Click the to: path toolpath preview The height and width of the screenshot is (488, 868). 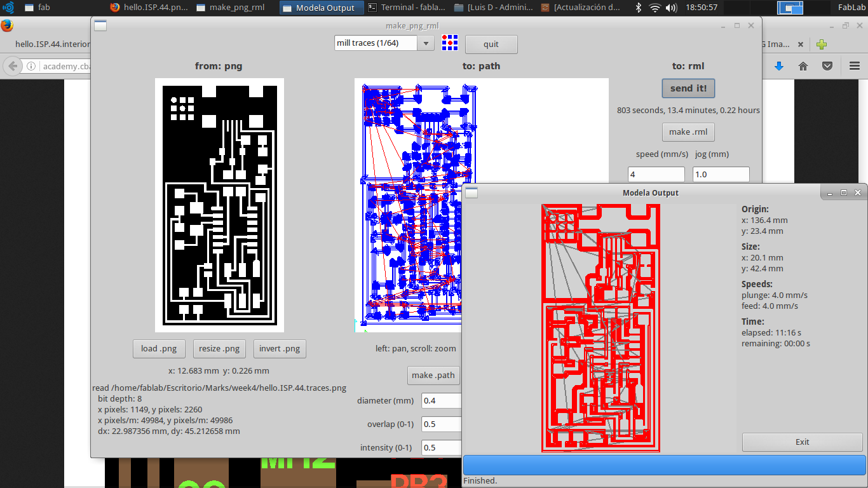click(481, 205)
